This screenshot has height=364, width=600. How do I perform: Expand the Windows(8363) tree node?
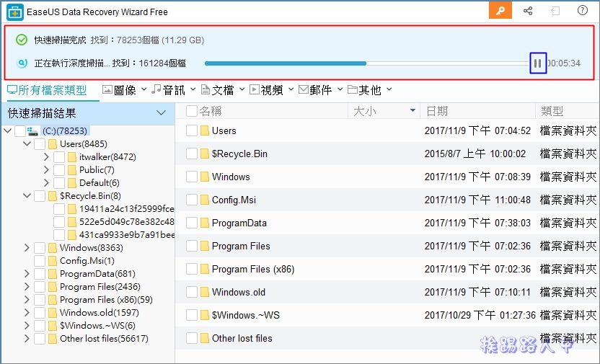tap(27, 248)
